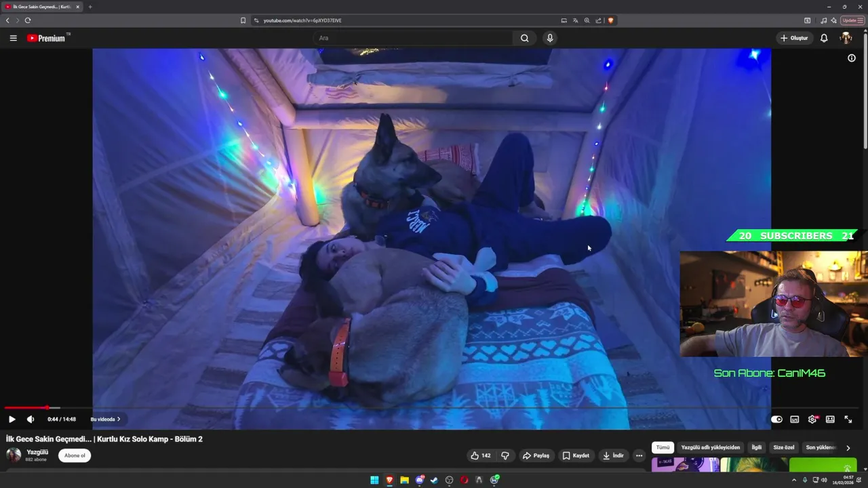Select the Tümü filter chip
This screenshot has height=488, width=868.
663,447
